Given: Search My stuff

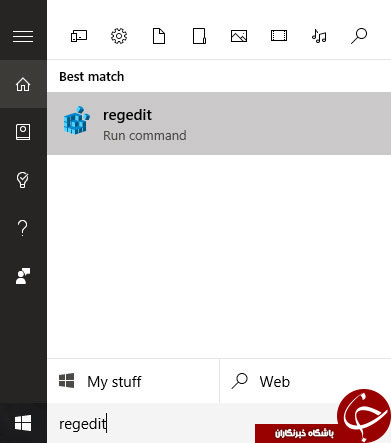Looking at the screenshot, I should pos(133,381).
